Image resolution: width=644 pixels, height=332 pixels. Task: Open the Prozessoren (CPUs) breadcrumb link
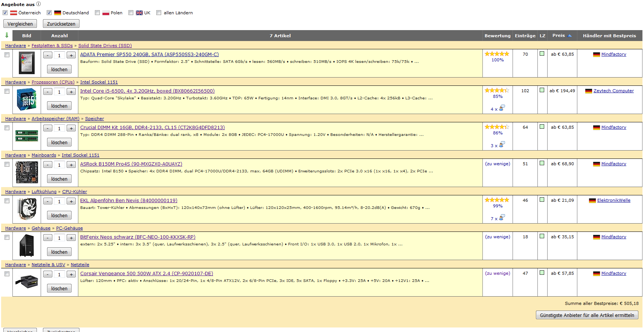click(x=53, y=82)
